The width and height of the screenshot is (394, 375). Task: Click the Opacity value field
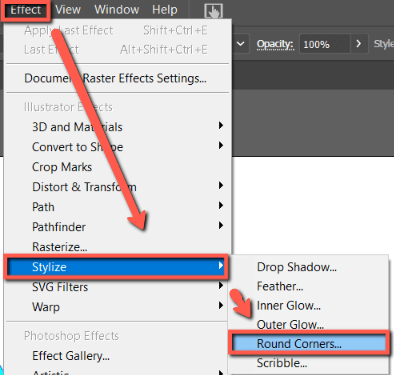click(325, 44)
